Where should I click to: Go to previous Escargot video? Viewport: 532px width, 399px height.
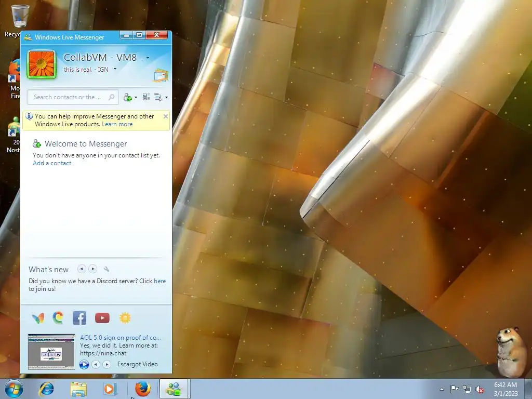click(x=96, y=364)
